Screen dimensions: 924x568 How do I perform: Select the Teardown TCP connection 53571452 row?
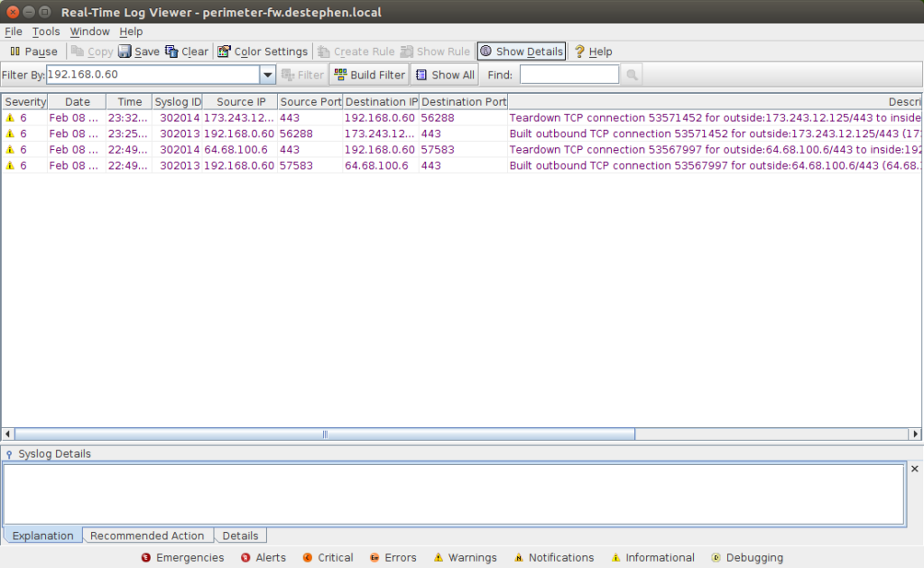pyautogui.click(x=461, y=118)
